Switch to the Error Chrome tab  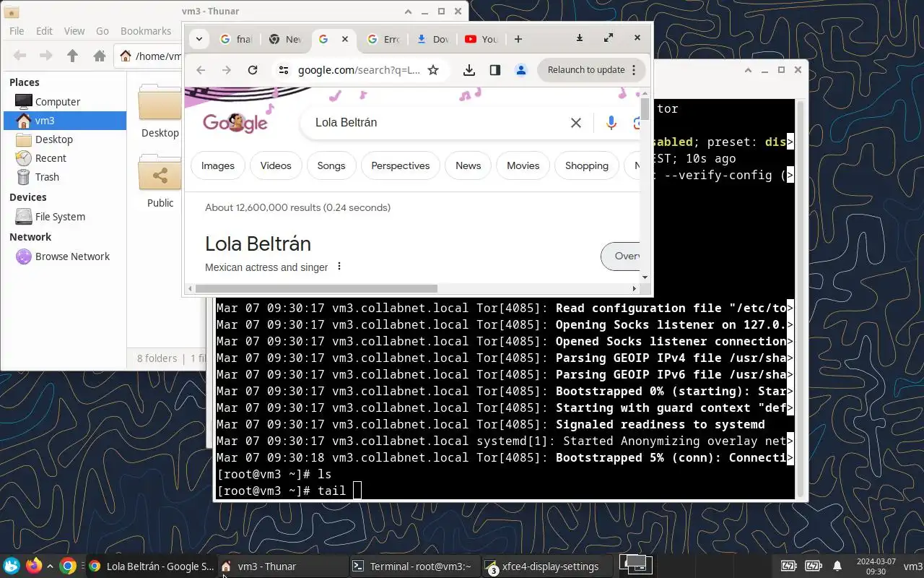tap(383, 39)
